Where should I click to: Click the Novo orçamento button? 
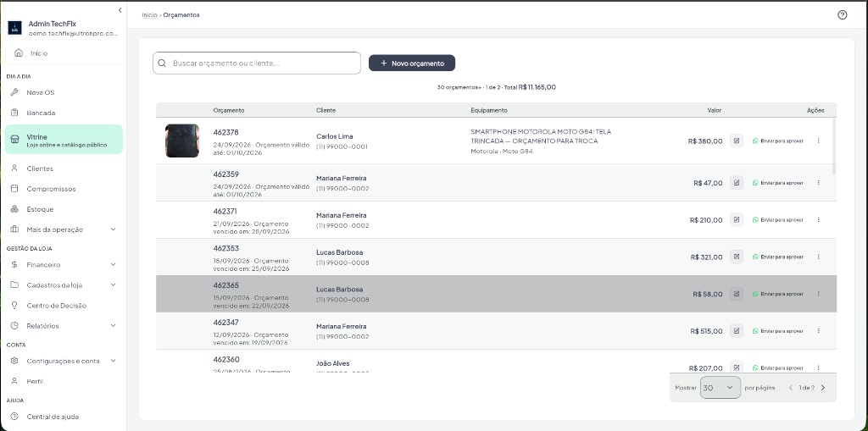412,63
